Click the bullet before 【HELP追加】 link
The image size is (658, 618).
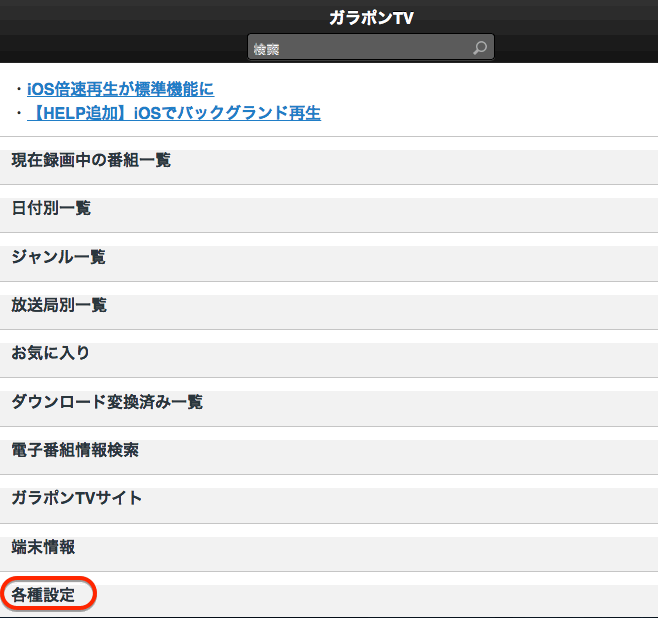(18, 113)
